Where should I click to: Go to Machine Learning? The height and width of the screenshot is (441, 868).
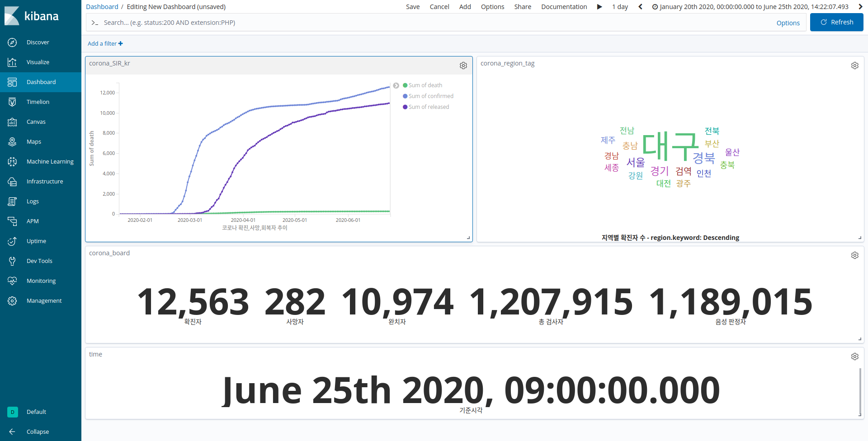point(50,161)
